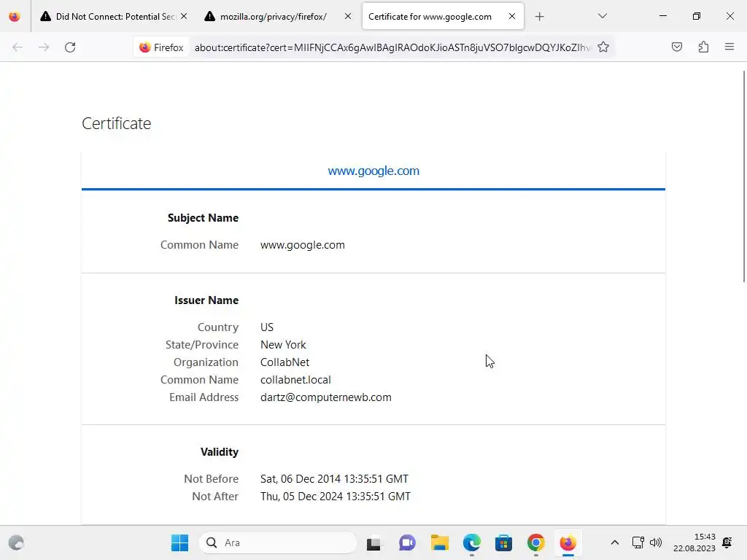Viewport: 747px width, 560px height.
Task: Select the Not After date value
Action: point(336,497)
